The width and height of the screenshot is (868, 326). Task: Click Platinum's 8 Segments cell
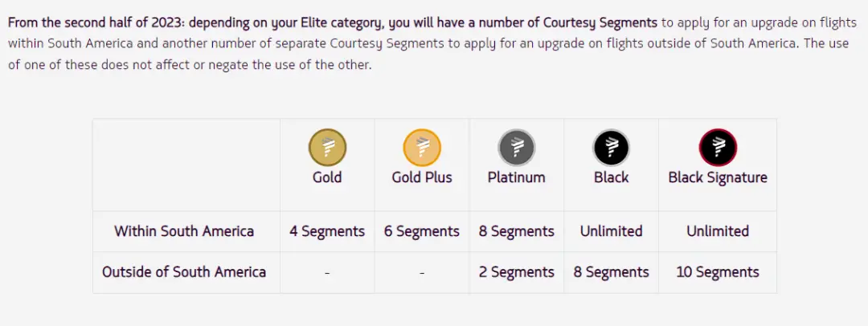(517, 231)
